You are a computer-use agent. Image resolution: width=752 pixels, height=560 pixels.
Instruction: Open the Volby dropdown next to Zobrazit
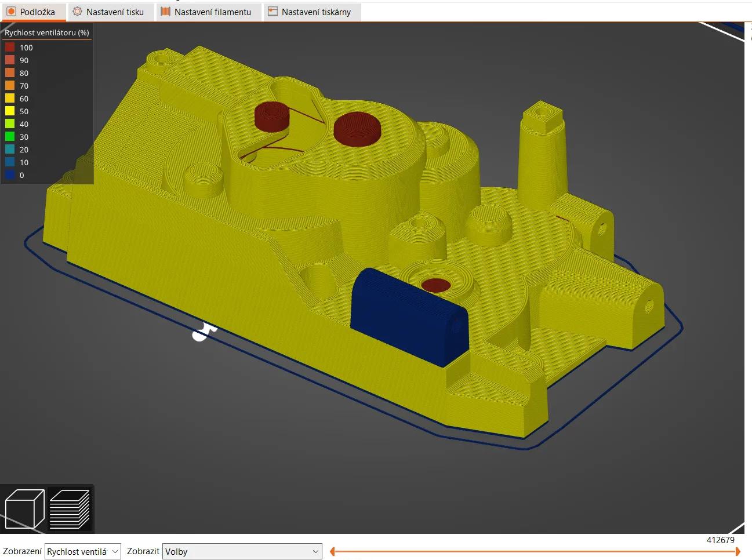(242, 551)
